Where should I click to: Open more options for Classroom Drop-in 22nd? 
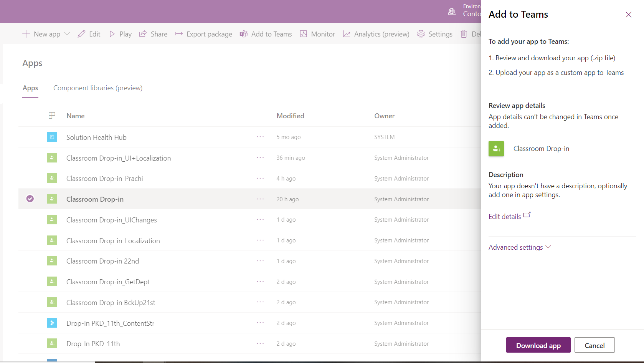(260, 261)
